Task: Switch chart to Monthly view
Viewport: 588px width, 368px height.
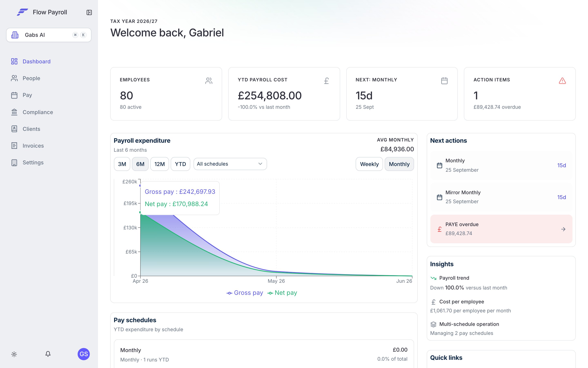Action: (x=399, y=164)
